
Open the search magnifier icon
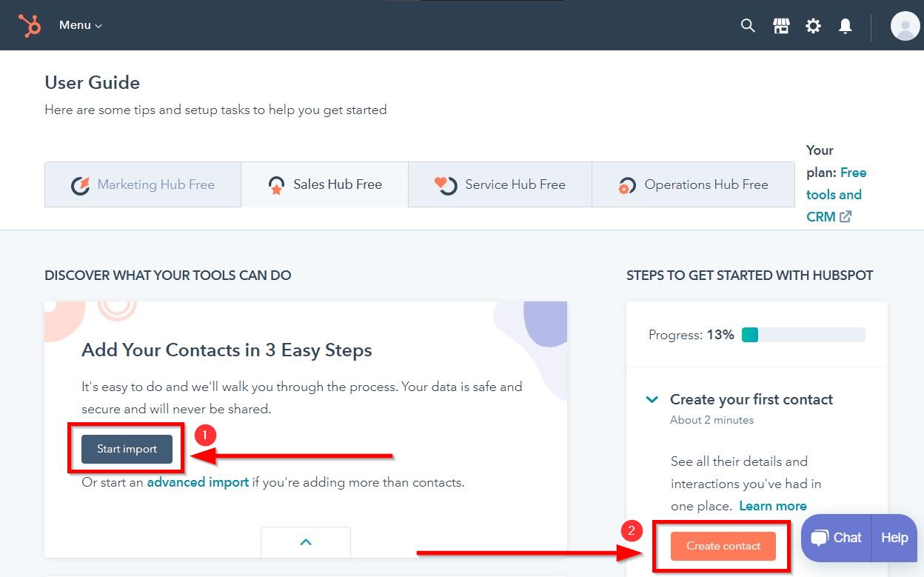coord(748,26)
